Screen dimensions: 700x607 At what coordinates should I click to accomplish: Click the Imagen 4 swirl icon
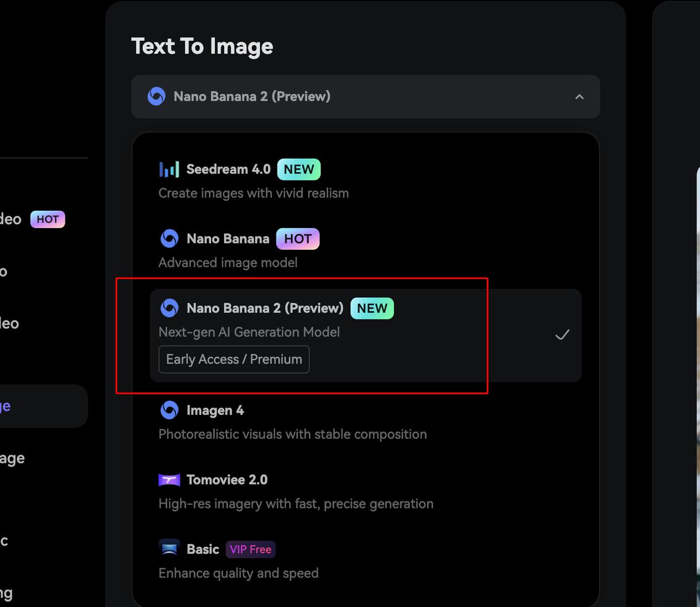(x=169, y=410)
